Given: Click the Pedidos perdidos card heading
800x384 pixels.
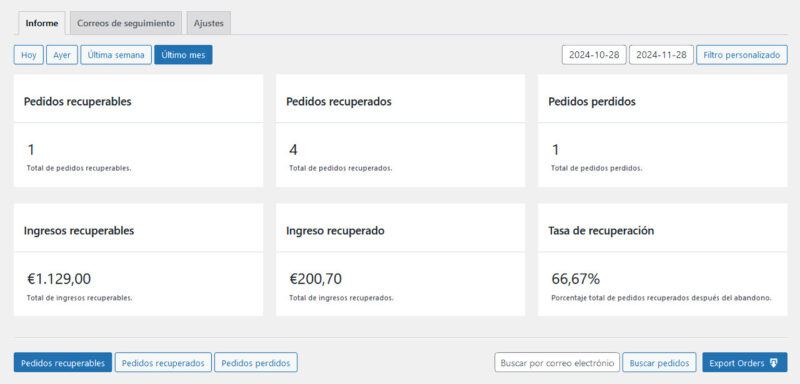Looking at the screenshot, I should click(x=592, y=101).
